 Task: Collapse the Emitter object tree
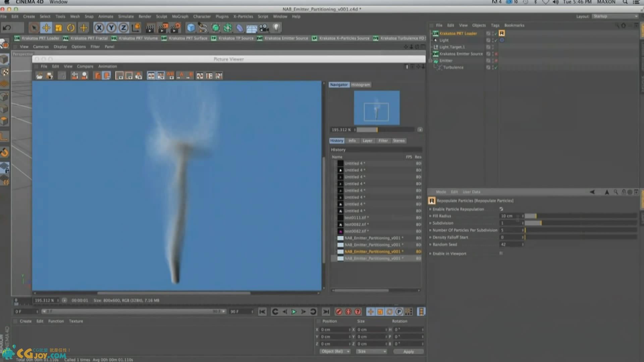[x=431, y=61]
